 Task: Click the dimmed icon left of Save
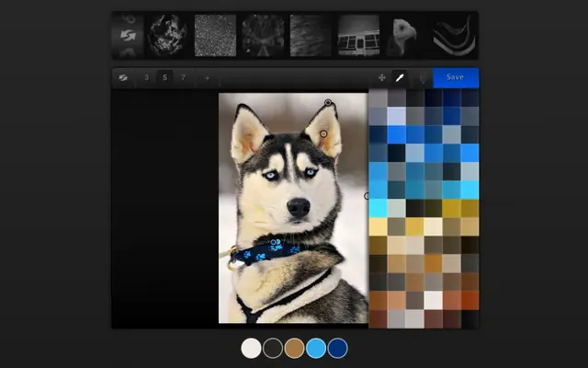[422, 78]
